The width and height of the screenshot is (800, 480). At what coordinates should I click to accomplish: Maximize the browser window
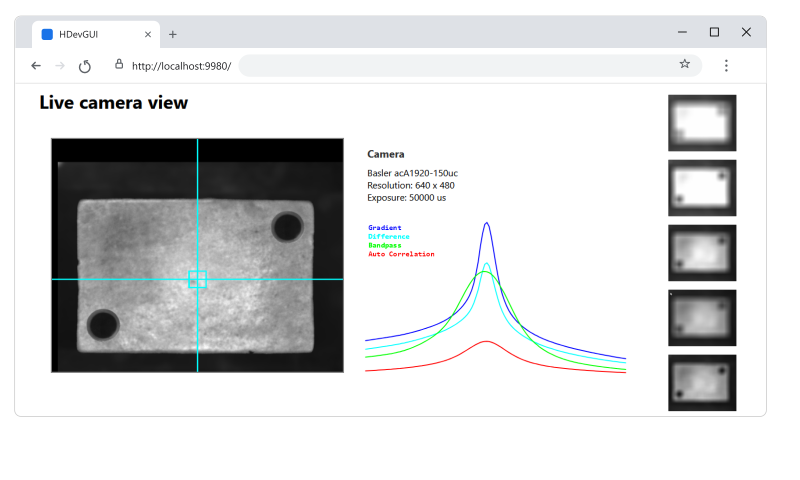[714, 32]
